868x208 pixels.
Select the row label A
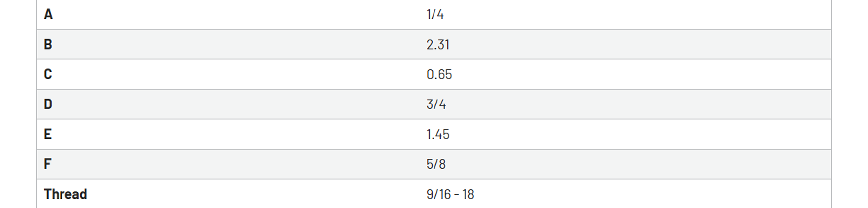pyautogui.click(x=48, y=14)
